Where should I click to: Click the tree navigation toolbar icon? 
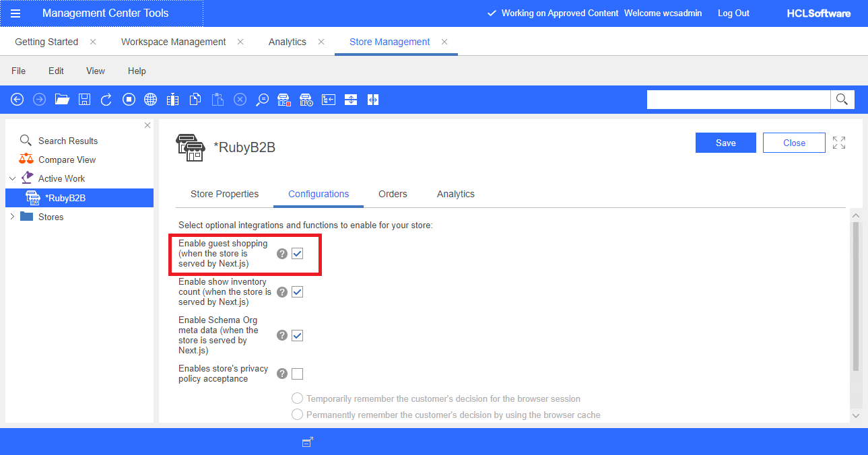329,100
